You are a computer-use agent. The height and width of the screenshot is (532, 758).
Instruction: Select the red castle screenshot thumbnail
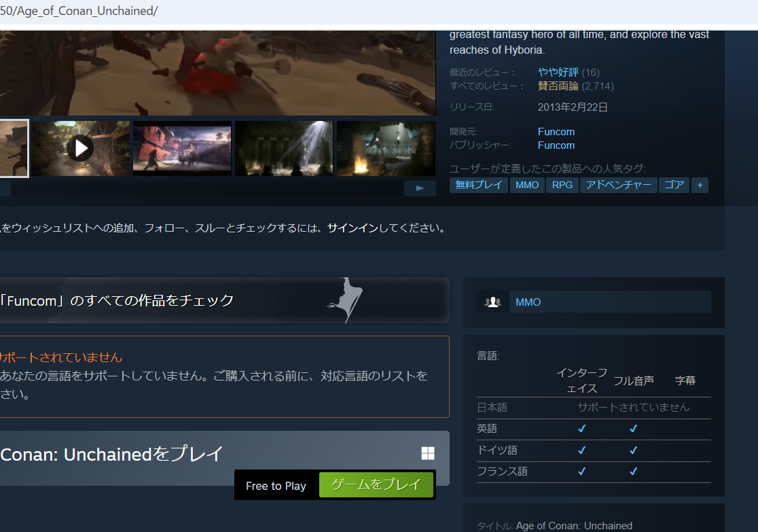[182, 149]
